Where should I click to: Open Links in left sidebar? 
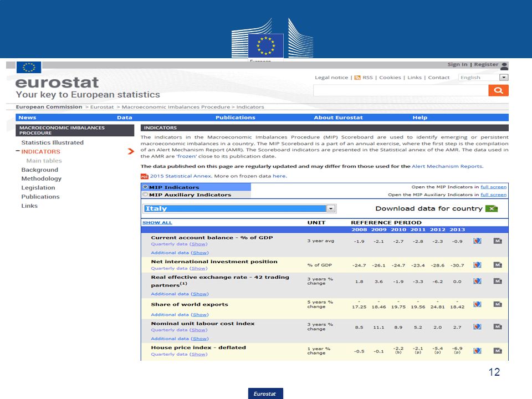tap(29, 206)
